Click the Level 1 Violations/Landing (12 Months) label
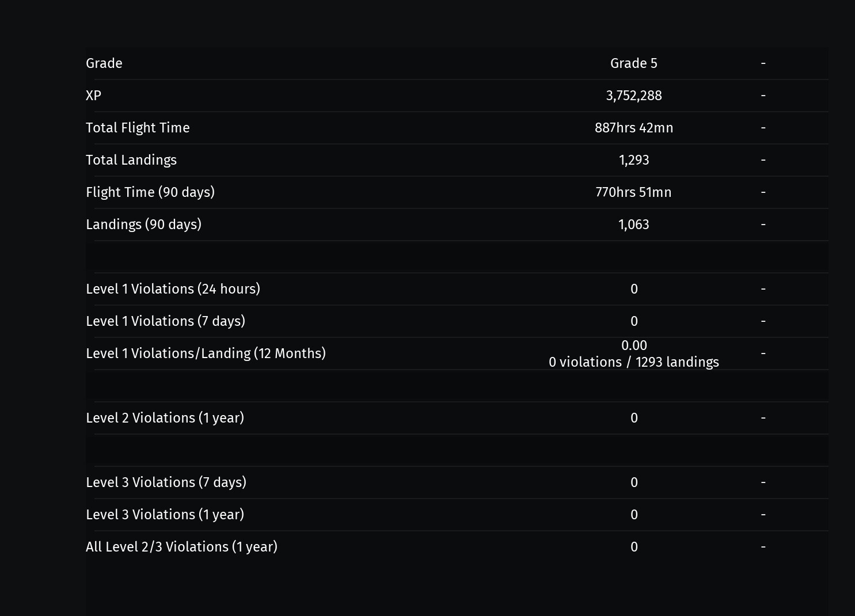Screen dimensions: 855x616 point(206,353)
